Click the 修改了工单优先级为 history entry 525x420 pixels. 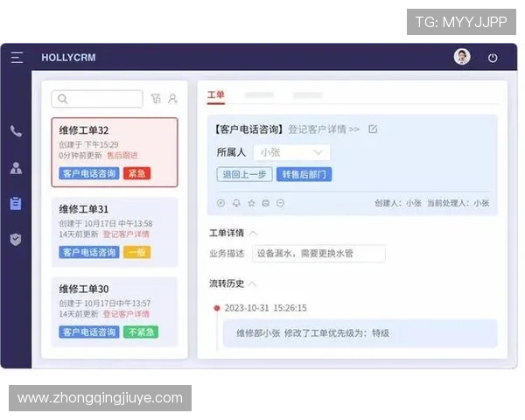360,332
